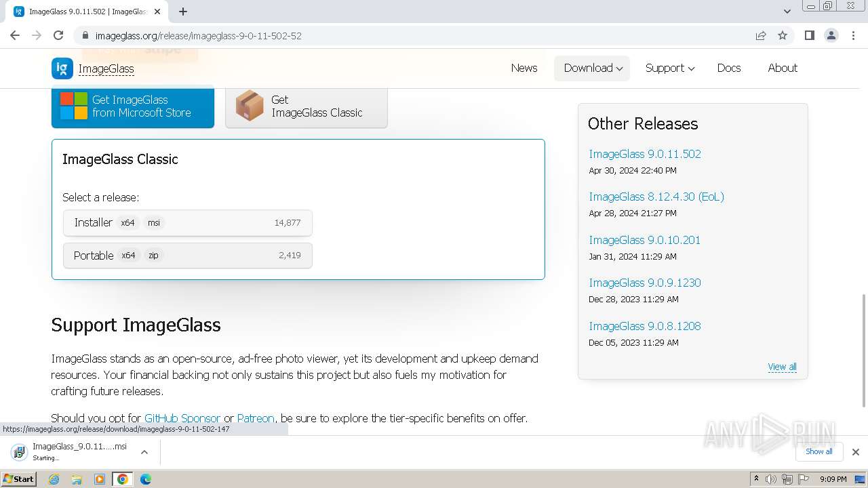This screenshot has width=868, height=488.
Task: Click the 14,877 download count
Action: pos(288,223)
